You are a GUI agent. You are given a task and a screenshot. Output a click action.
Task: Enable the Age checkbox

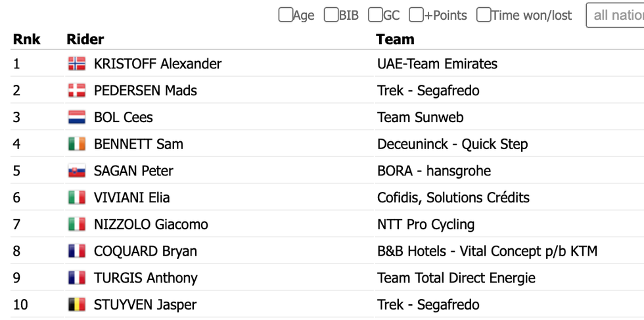[x=285, y=15]
